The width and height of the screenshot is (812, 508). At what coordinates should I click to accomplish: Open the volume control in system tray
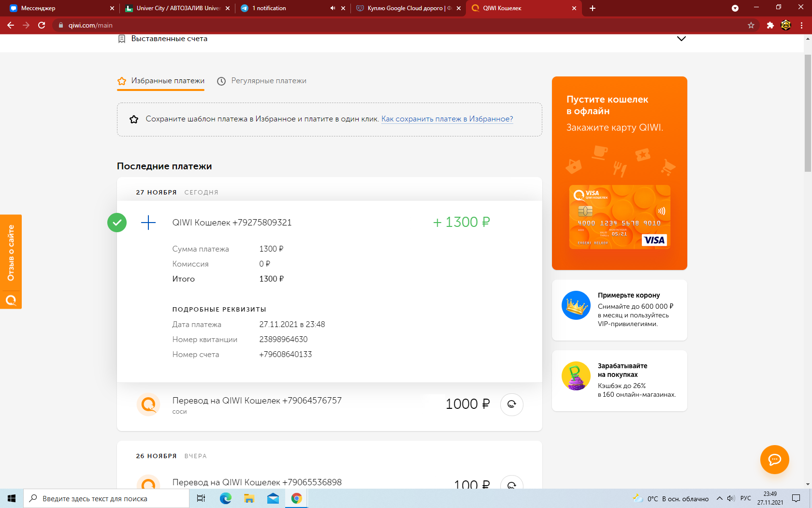pyautogui.click(x=731, y=498)
